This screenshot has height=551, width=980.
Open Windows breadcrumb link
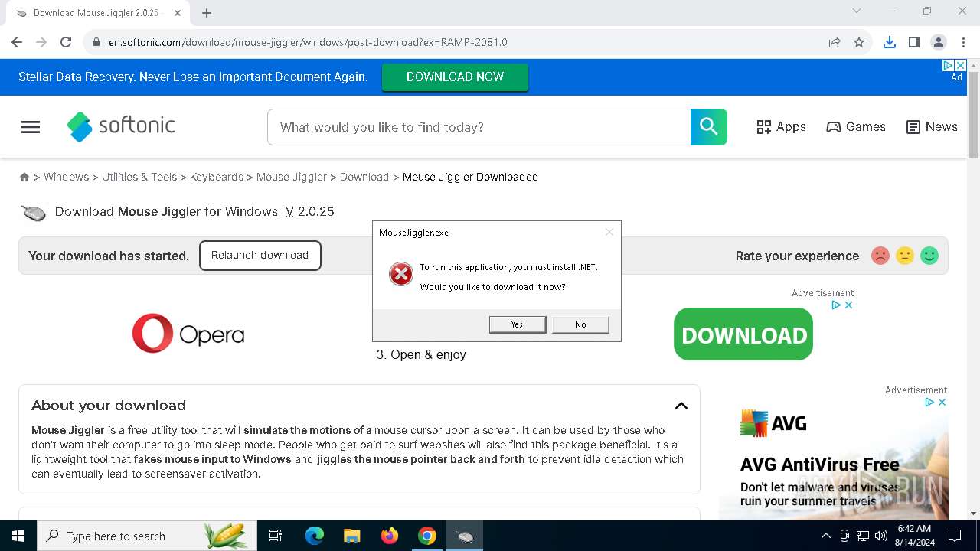point(66,177)
